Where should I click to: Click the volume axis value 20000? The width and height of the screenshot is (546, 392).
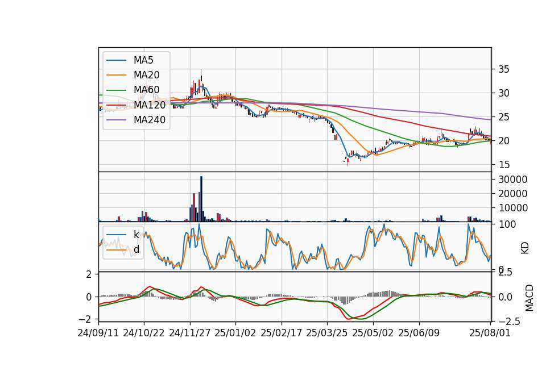tap(513, 194)
